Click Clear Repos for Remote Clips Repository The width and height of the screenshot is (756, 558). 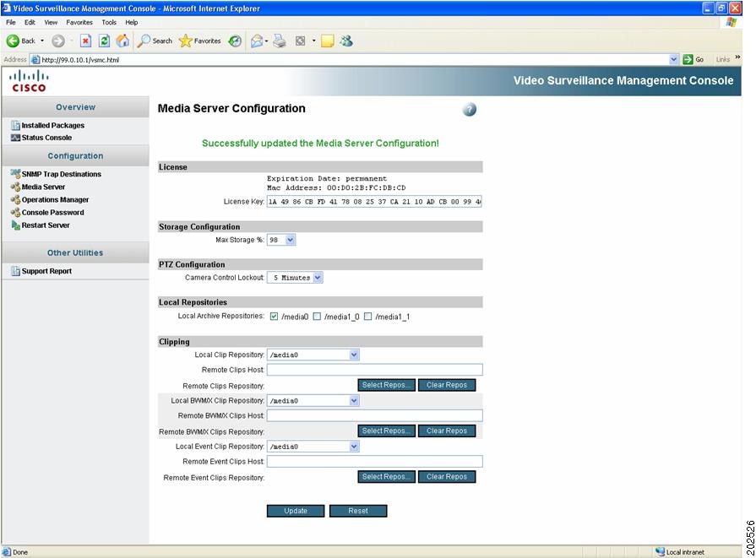[447, 385]
